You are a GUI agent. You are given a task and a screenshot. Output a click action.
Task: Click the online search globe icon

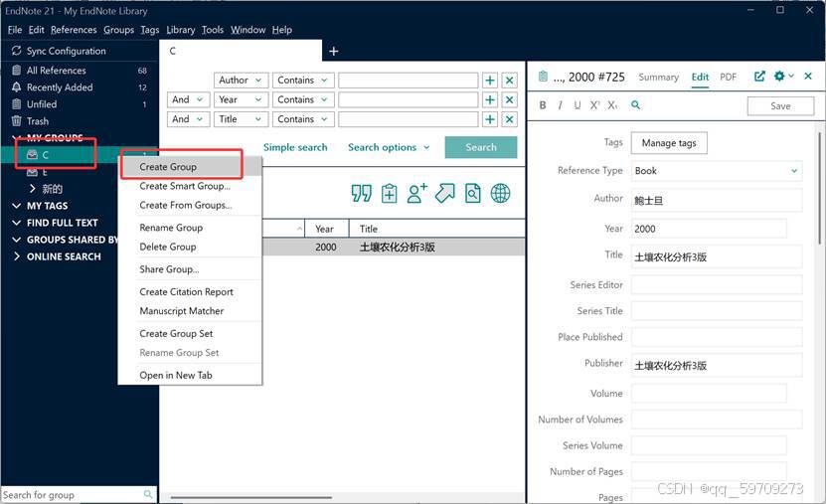pyautogui.click(x=500, y=193)
